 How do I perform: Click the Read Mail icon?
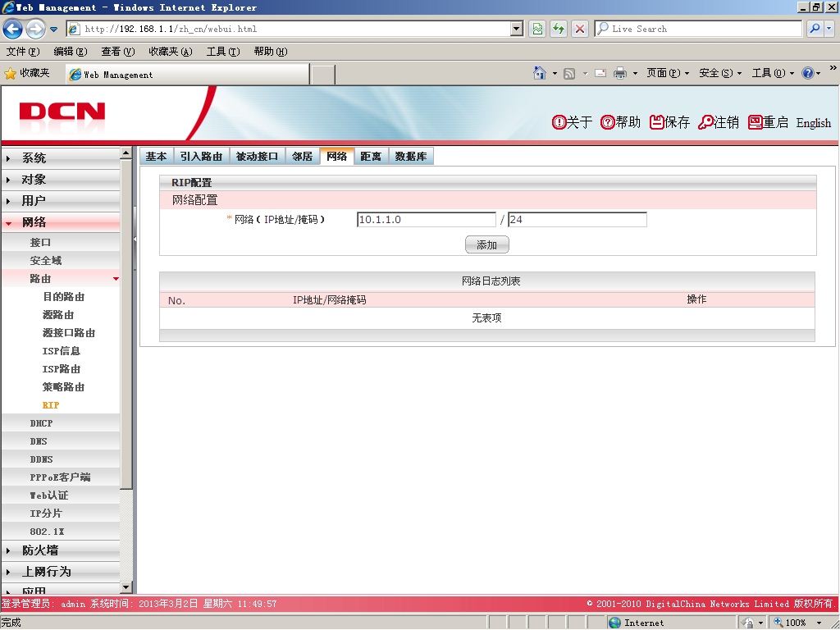click(600, 73)
